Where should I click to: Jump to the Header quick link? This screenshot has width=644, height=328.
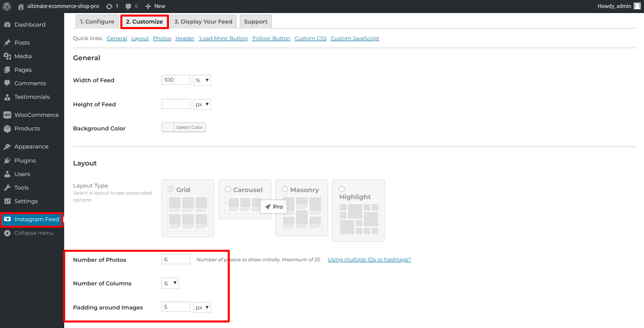click(x=185, y=38)
